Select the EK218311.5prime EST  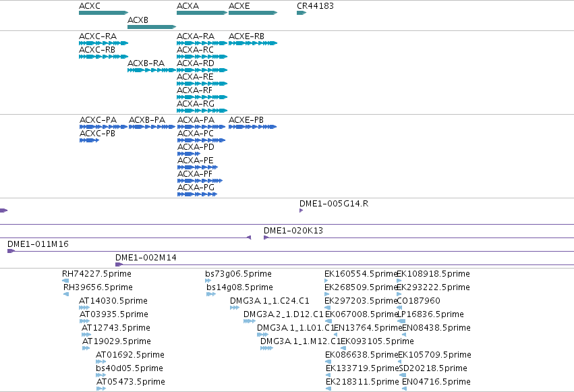(328, 389)
